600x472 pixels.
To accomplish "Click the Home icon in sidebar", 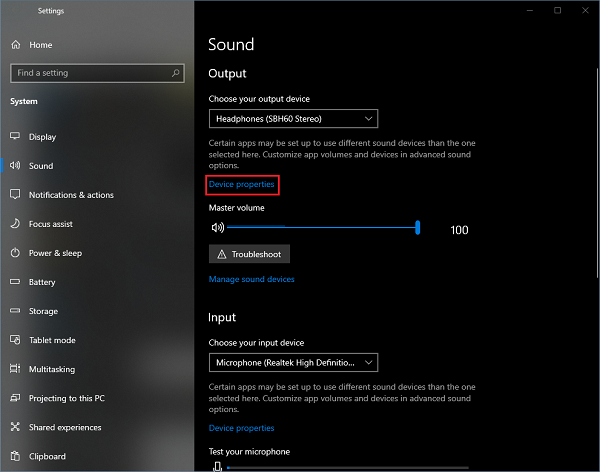I will pyautogui.click(x=15, y=45).
